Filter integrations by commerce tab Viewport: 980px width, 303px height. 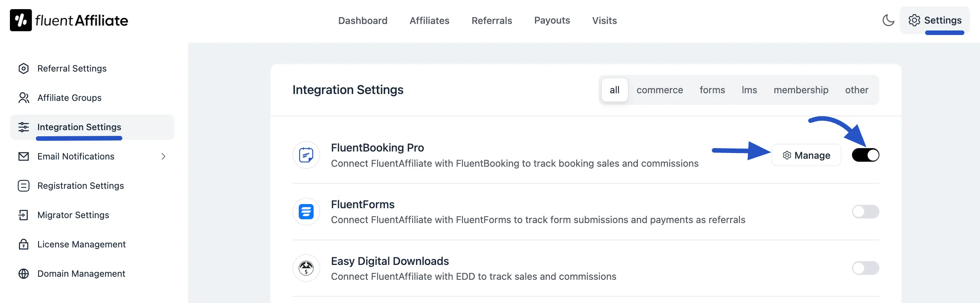[660, 90]
